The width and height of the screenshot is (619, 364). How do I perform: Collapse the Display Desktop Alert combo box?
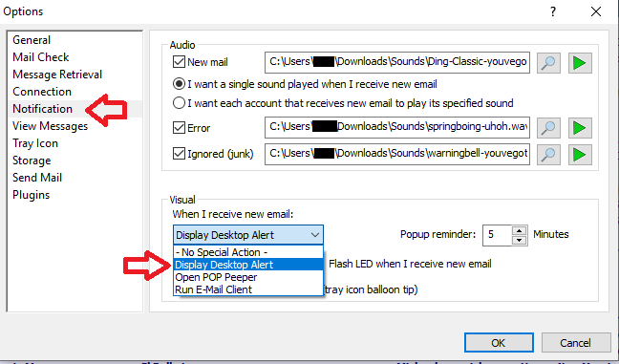(x=314, y=235)
